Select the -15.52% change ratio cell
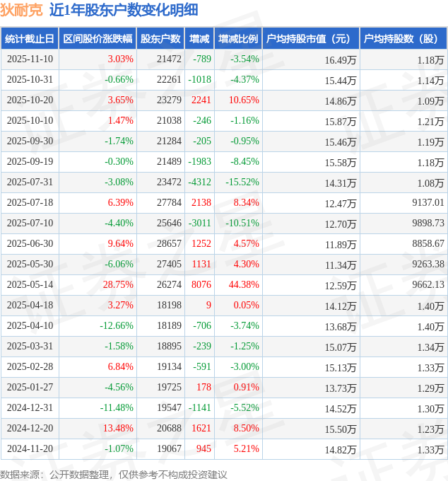This screenshot has width=448, height=481. coord(242,182)
